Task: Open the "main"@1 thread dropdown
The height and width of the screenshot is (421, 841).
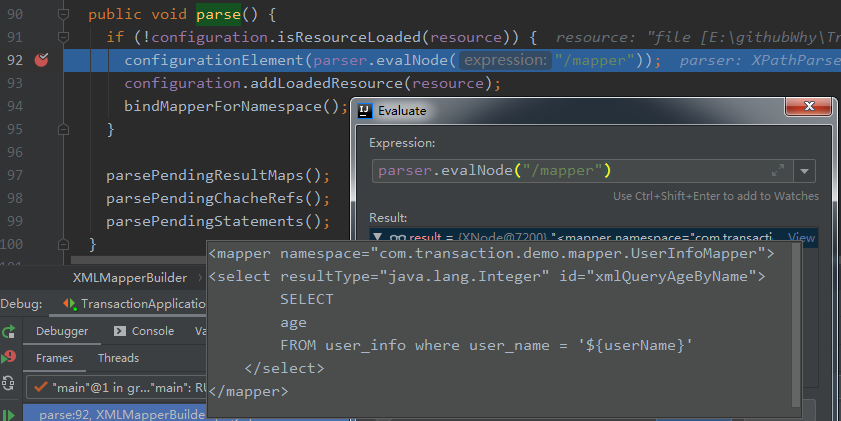Action: coord(116,388)
